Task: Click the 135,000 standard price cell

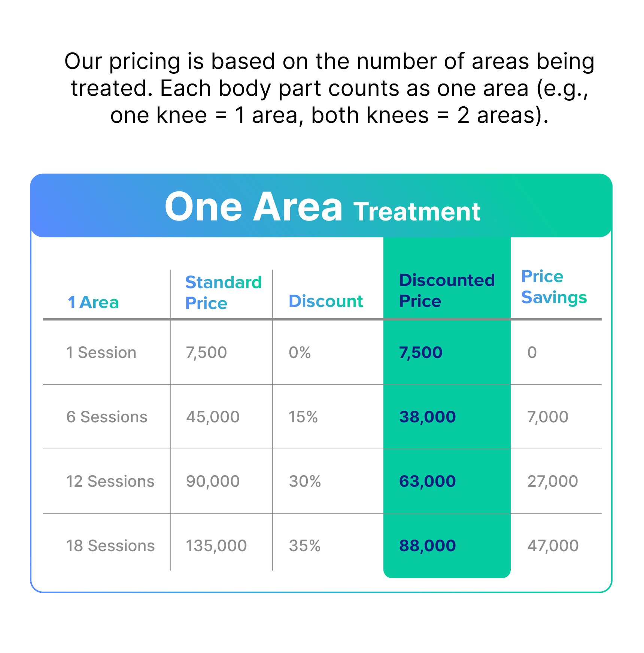Action: (216, 546)
